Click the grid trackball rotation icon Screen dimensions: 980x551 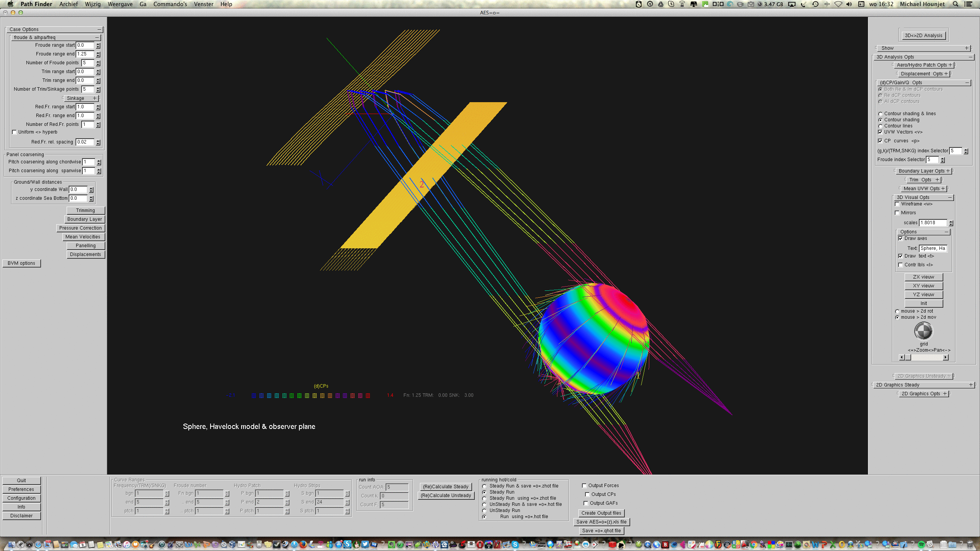(x=923, y=331)
